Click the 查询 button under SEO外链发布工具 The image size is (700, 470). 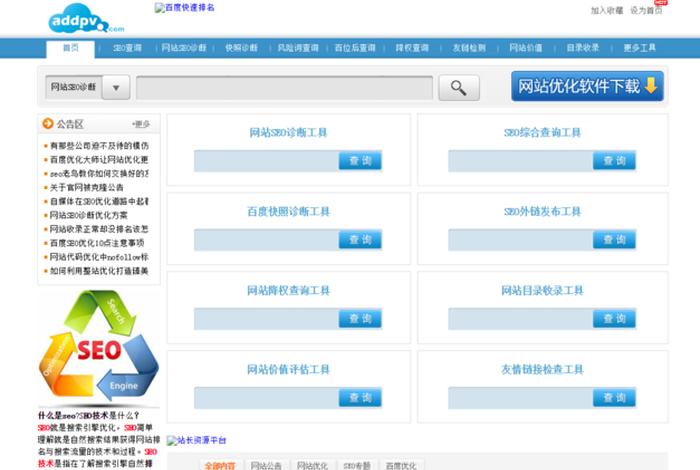(x=614, y=240)
